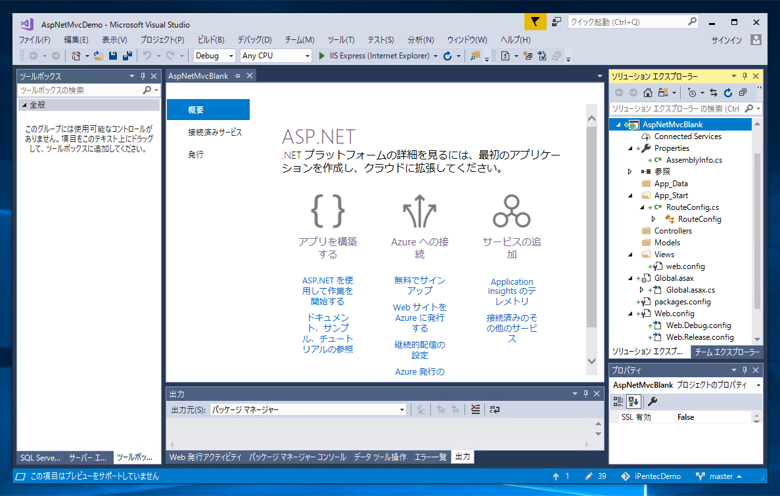Screen dimensions: 780x496
Task: Click the master branch status indicator
Action: (x=719, y=477)
